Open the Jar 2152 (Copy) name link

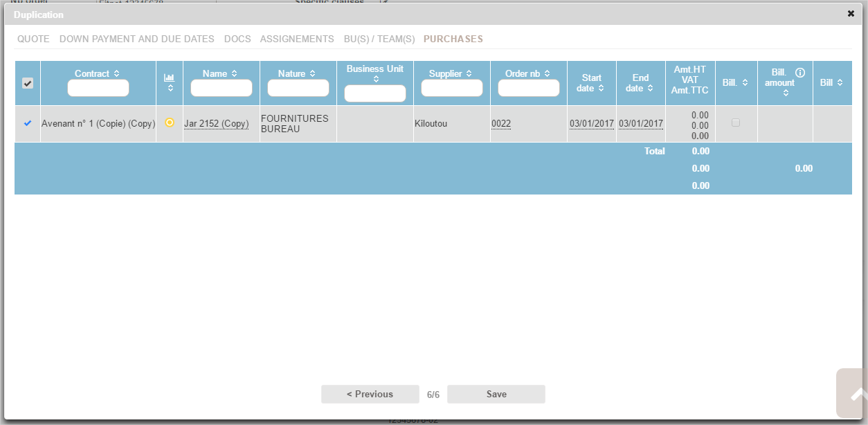(216, 124)
